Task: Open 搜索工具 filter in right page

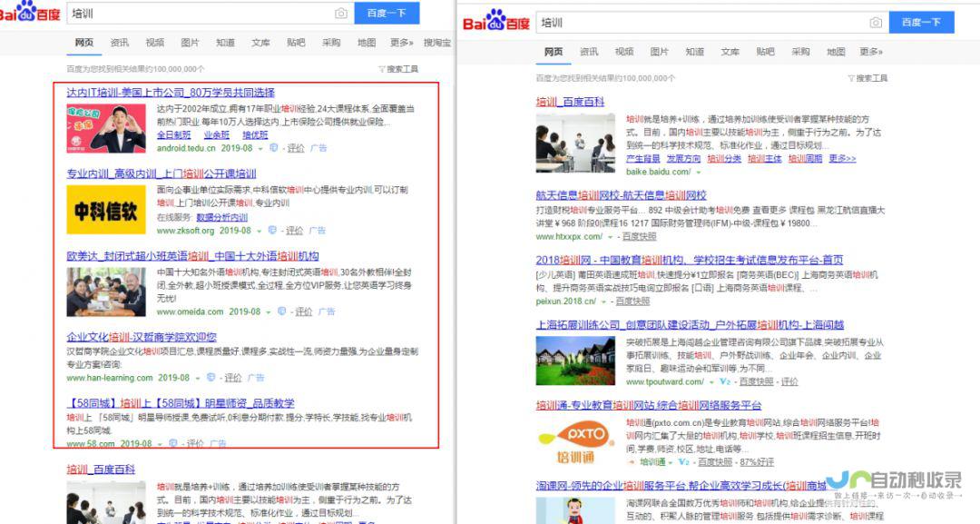Action: pyautogui.click(x=867, y=78)
